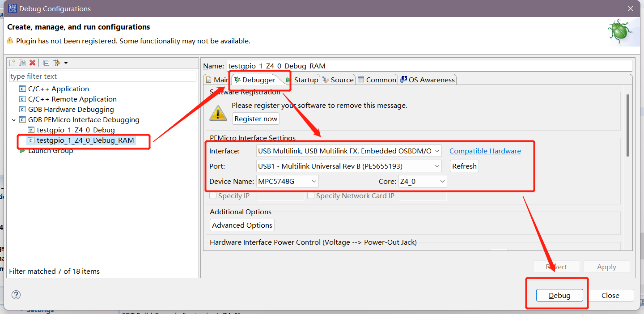
Task: Select the C/C++ Application entry
Action: tap(58, 89)
